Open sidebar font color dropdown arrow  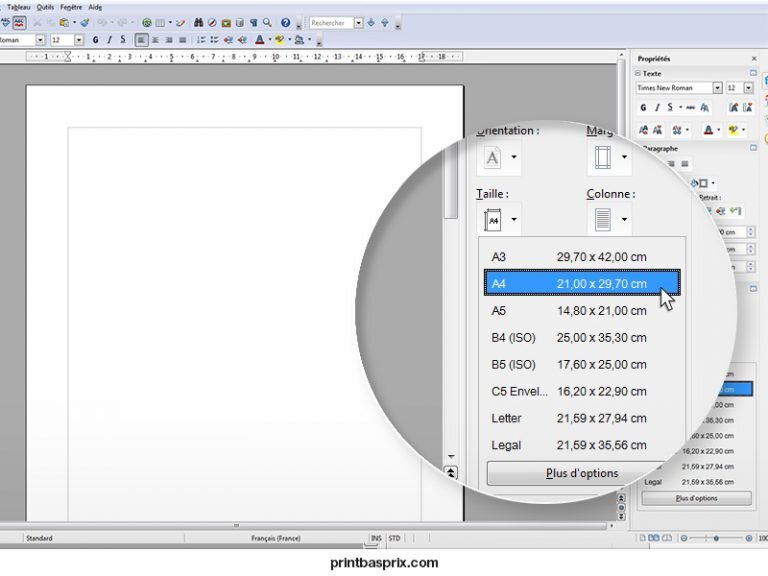pyautogui.click(x=719, y=130)
